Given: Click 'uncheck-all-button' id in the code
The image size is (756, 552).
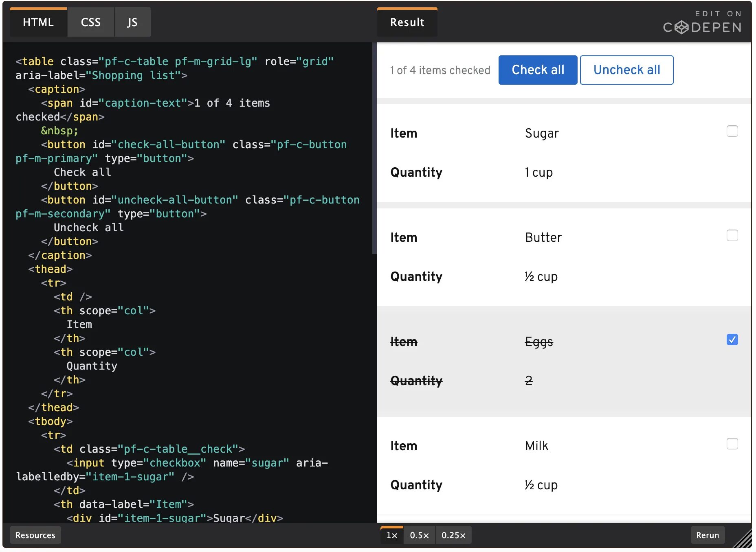Looking at the screenshot, I should click(175, 200).
